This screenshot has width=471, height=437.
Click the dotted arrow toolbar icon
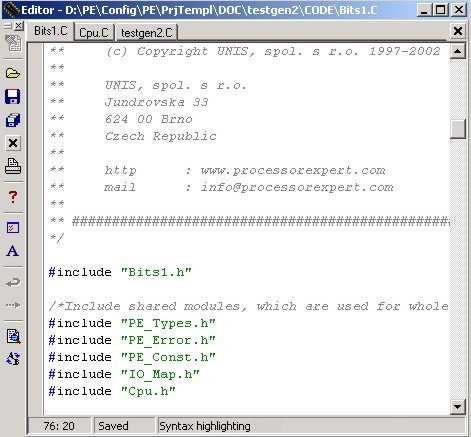tap(13, 305)
